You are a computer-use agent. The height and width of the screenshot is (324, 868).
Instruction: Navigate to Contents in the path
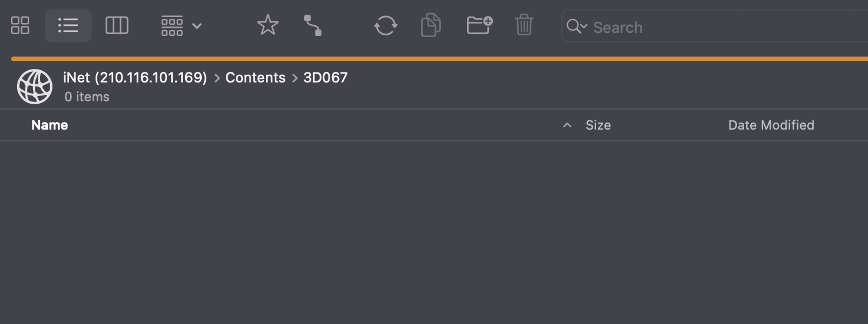(x=255, y=77)
